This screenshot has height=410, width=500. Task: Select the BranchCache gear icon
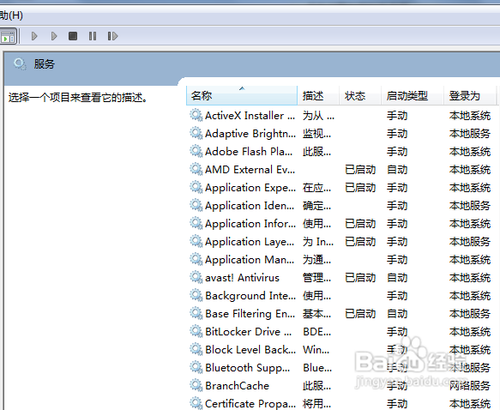pos(196,385)
